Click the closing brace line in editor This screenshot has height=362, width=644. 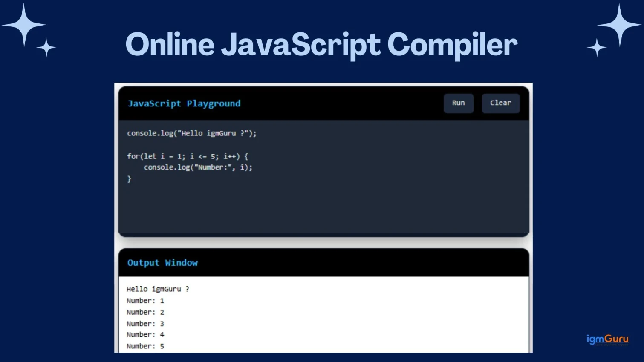coord(129,179)
